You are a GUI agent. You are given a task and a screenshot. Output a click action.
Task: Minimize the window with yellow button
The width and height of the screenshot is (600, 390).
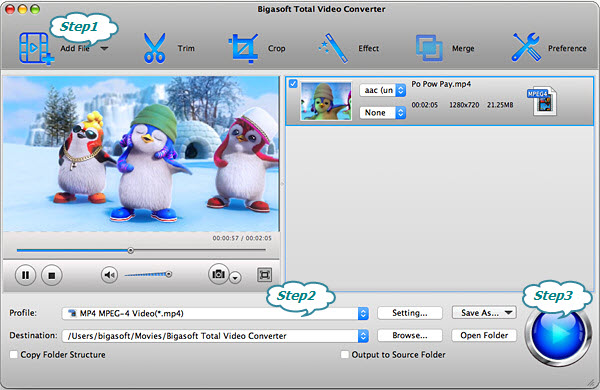pos(22,10)
